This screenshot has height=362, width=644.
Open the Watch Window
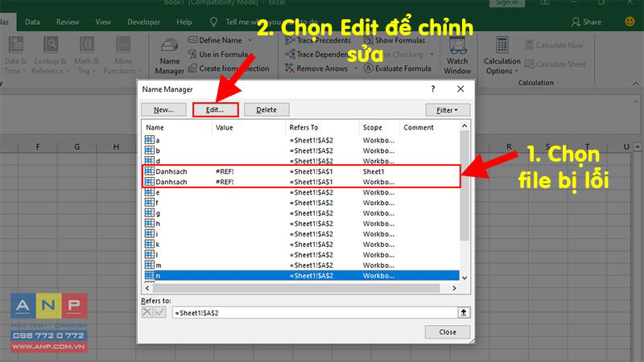[x=457, y=56]
